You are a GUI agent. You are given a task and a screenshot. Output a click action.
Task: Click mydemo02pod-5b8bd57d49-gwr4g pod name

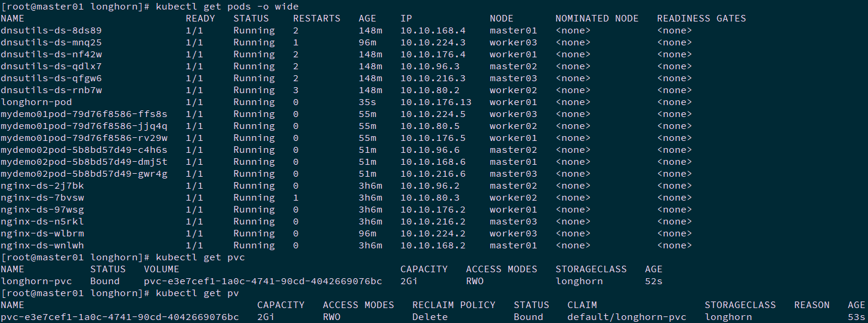[84, 174]
